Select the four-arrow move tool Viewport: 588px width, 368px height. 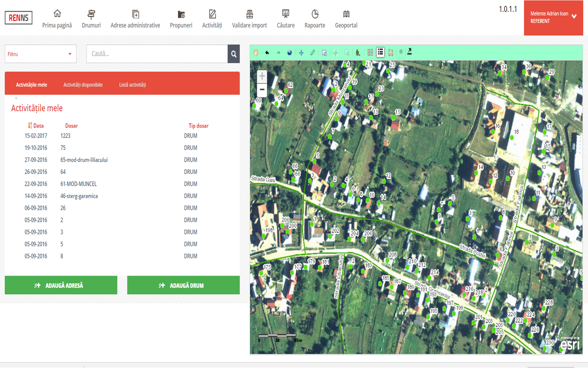coord(301,53)
